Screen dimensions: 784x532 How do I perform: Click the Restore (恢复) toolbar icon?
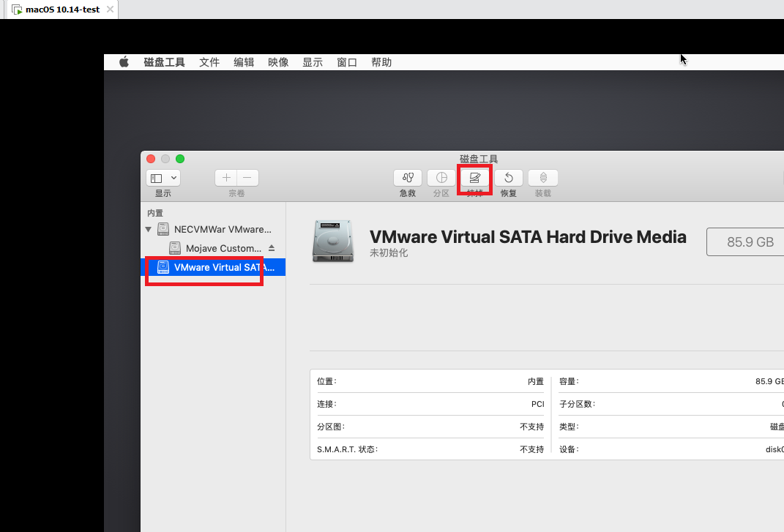pos(509,178)
